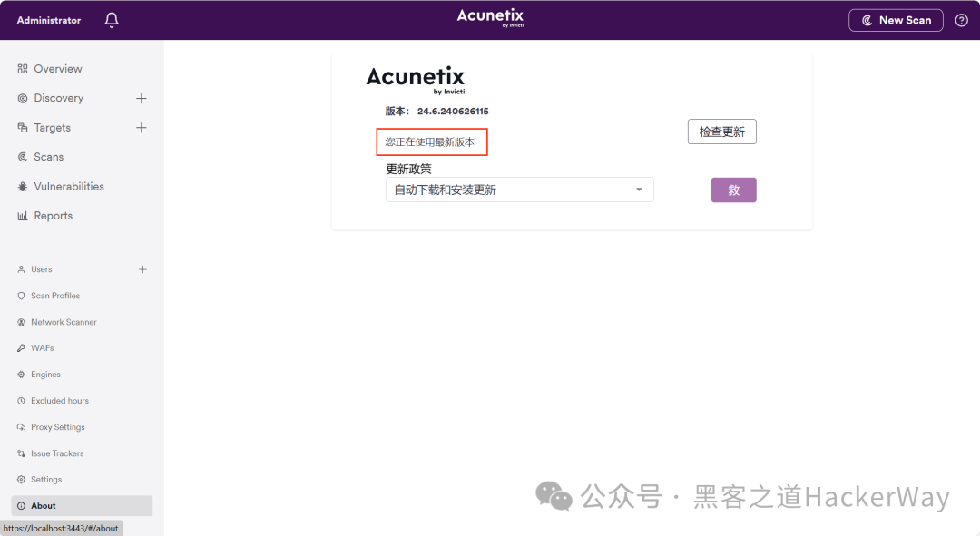This screenshot has width=980, height=536.
Task: Click the Scans sidebar icon
Action: coord(23,157)
